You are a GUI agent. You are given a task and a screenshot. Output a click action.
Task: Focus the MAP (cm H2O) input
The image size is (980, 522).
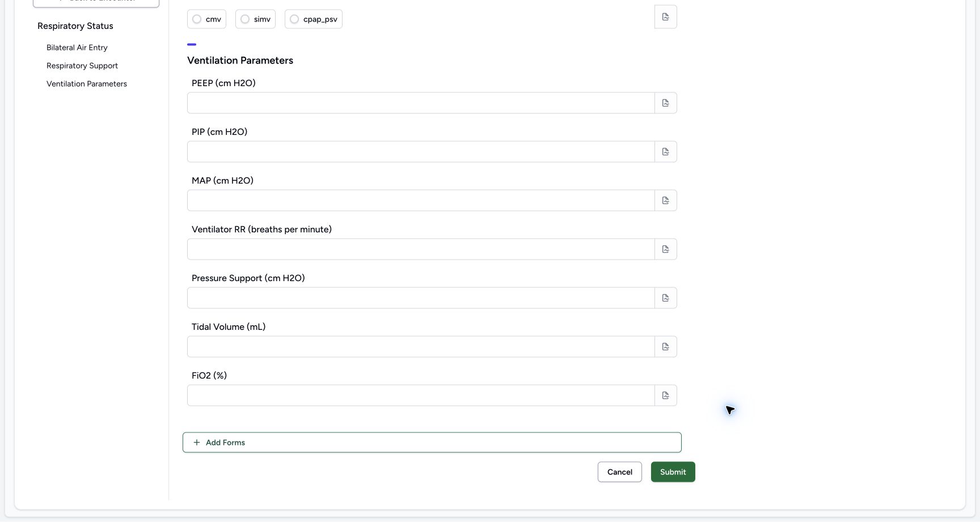pos(421,201)
